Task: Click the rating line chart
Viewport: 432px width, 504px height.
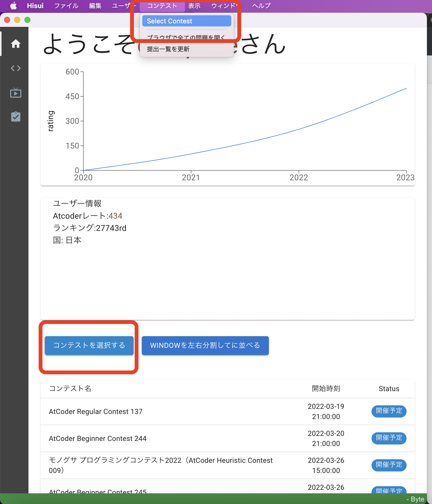Action: tap(227, 125)
